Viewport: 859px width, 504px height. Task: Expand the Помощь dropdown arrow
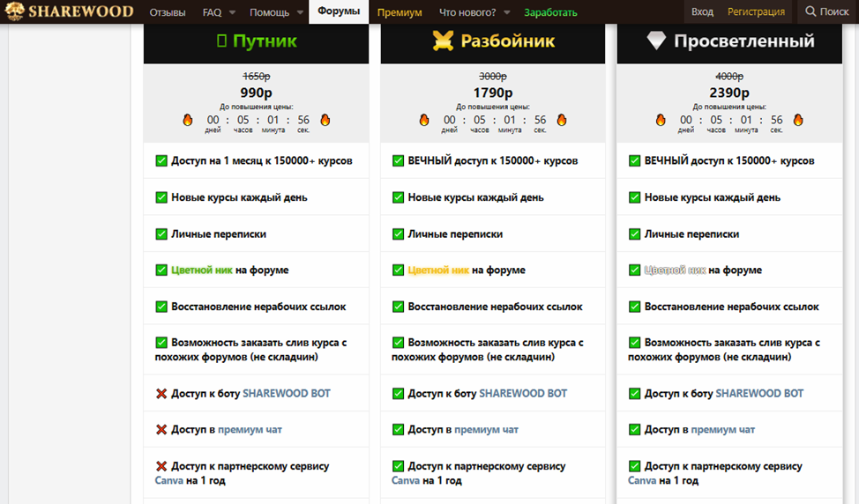[x=300, y=12]
